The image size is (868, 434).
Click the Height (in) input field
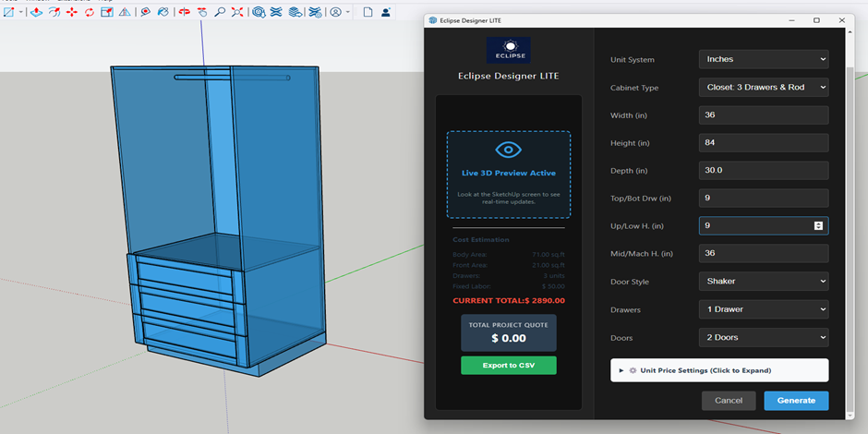(764, 143)
